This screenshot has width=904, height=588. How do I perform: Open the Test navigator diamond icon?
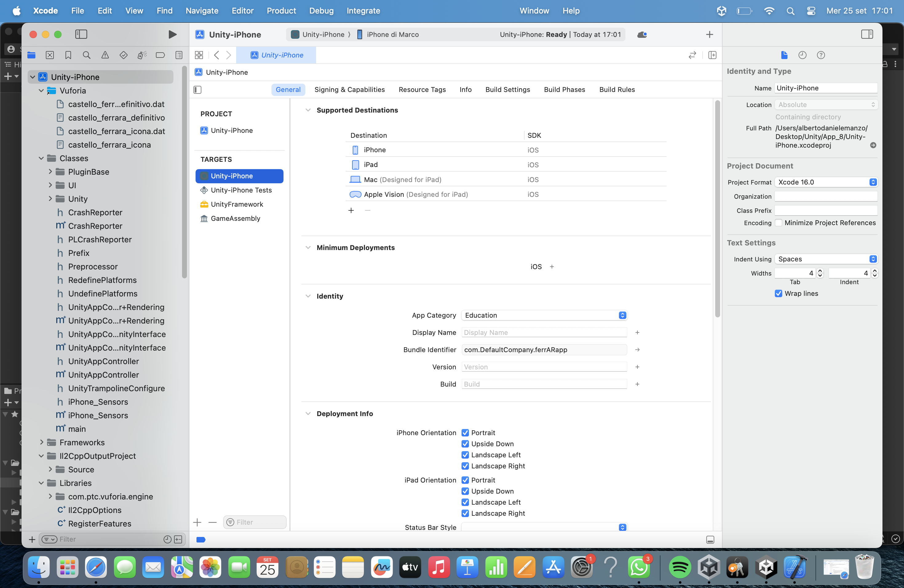[123, 55]
